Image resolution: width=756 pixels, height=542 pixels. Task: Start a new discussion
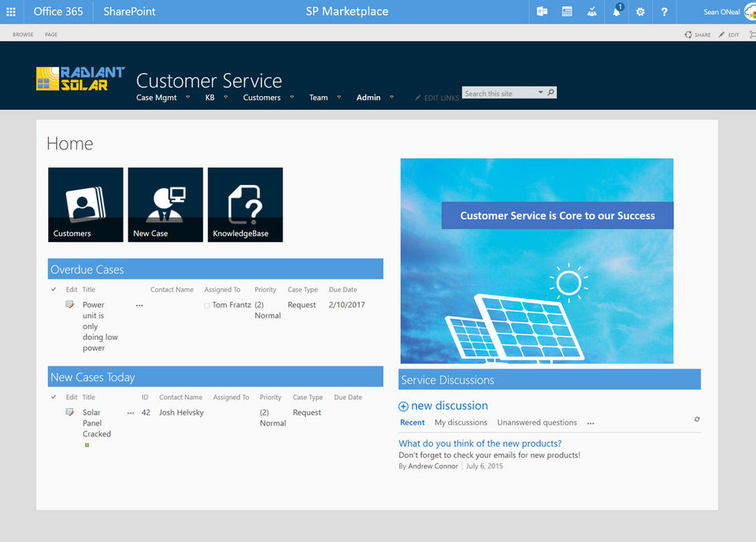[x=450, y=406]
